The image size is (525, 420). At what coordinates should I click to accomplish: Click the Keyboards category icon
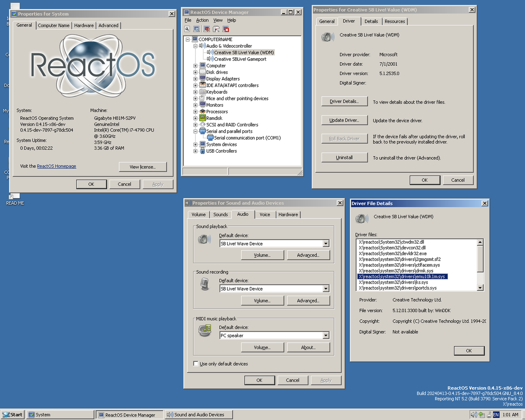pyautogui.click(x=203, y=92)
